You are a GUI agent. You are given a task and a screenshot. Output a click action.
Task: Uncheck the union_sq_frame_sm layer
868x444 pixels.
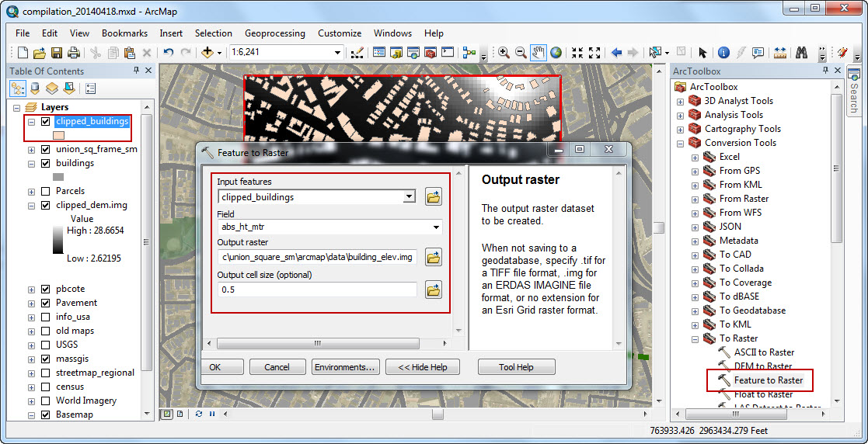pos(45,149)
